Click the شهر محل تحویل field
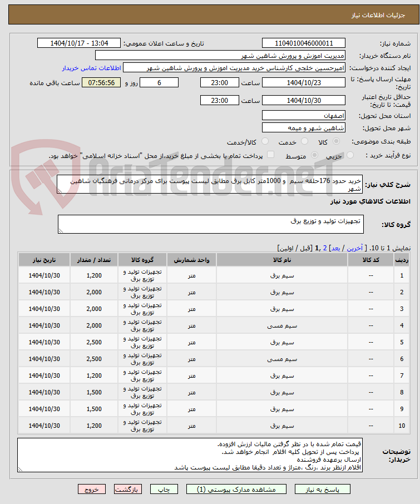Image resolution: width=420 pixels, height=504 pixels. [x=304, y=128]
